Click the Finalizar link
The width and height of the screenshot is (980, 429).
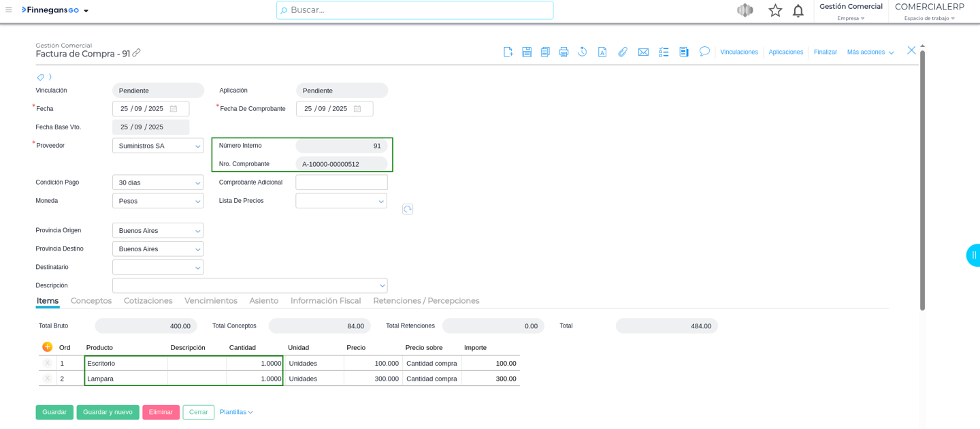(x=825, y=52)
